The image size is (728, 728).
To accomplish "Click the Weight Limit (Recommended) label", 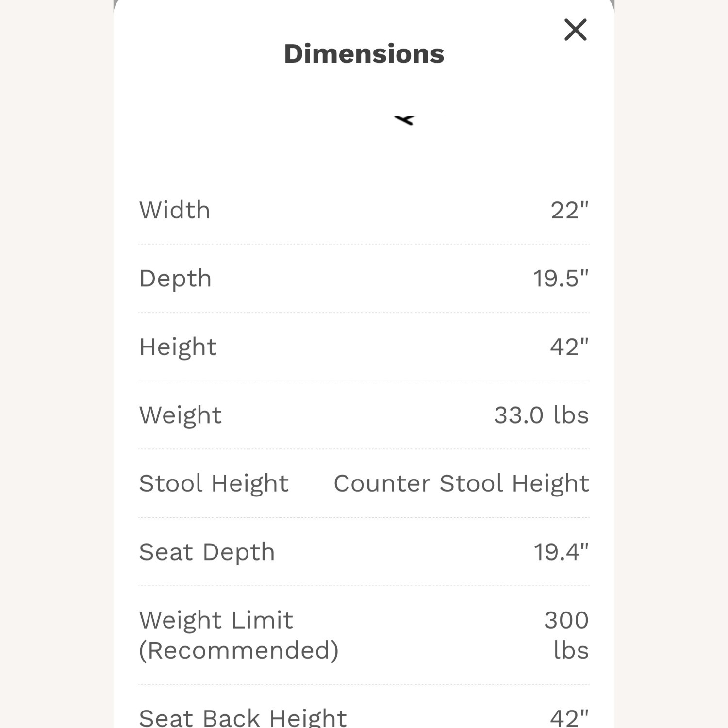I will pos(239,635).
